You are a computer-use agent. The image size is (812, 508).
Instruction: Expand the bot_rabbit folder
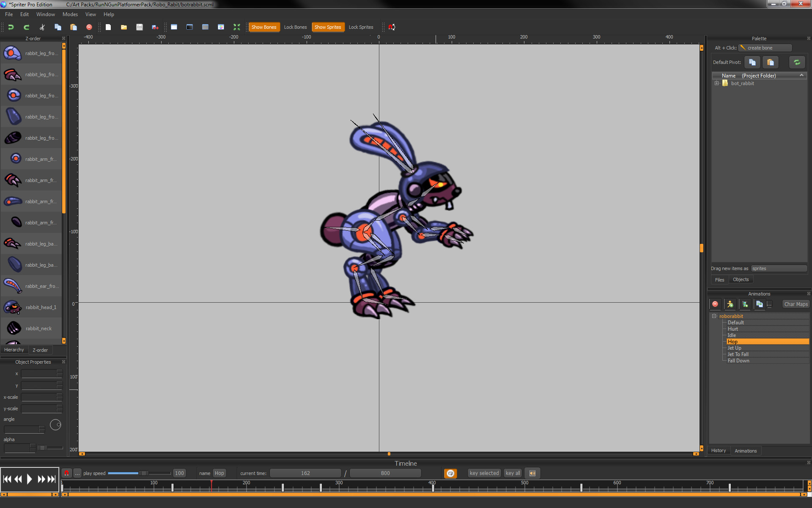[x=716, y=83]
